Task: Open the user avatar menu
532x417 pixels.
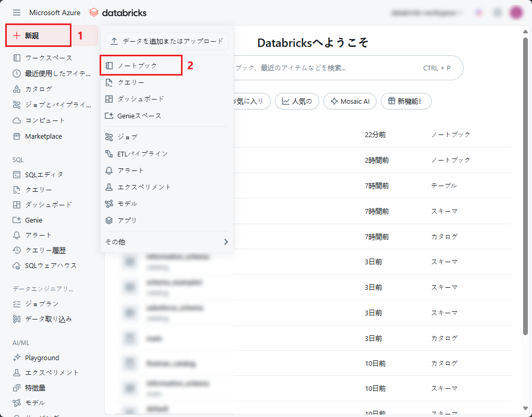Action: coord(516,13)
